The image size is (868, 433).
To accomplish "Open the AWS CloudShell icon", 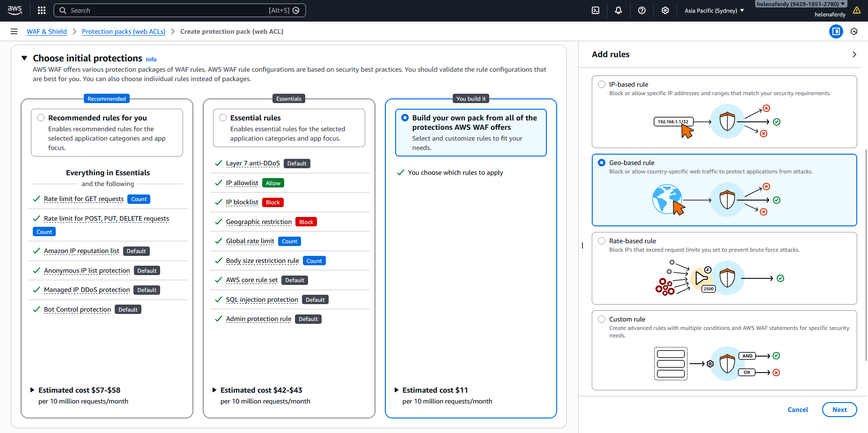I will coord(596,10).
